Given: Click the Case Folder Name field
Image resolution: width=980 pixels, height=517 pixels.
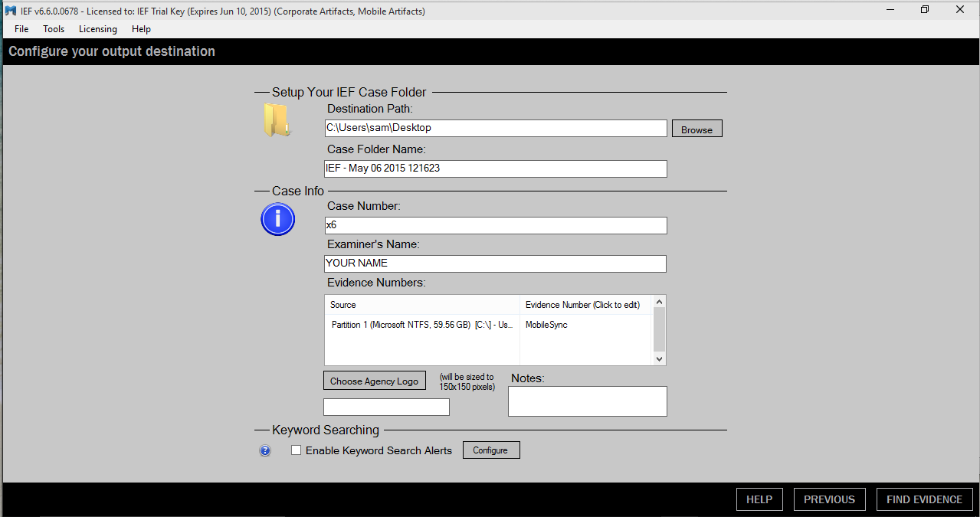Looking at the screenshot, I should (x=496, y=169).
